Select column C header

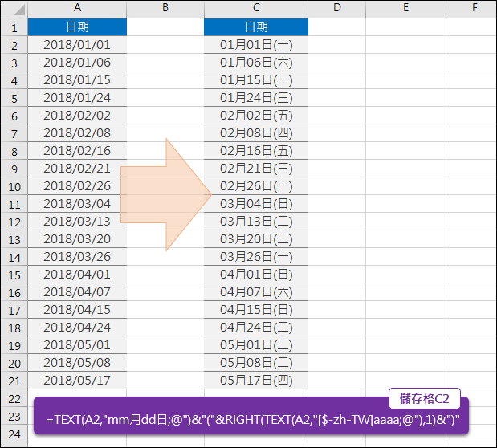pyautogui.click(x=256, y=9)
